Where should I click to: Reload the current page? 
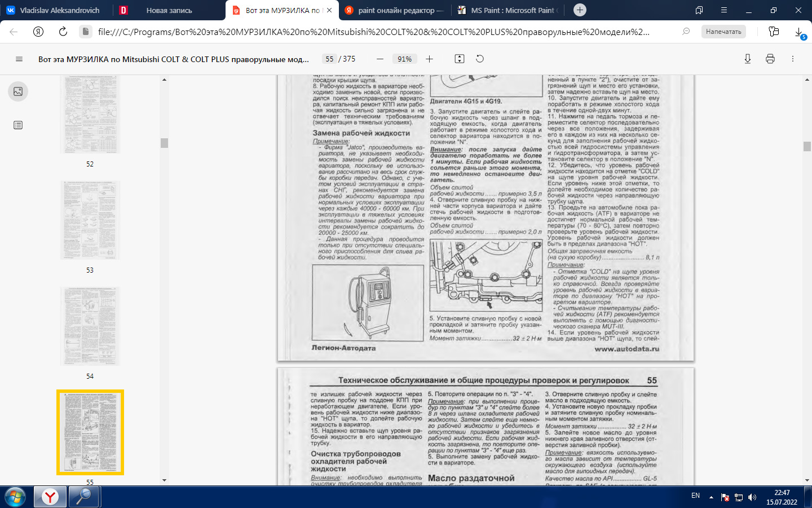click(x=63, y=32)
